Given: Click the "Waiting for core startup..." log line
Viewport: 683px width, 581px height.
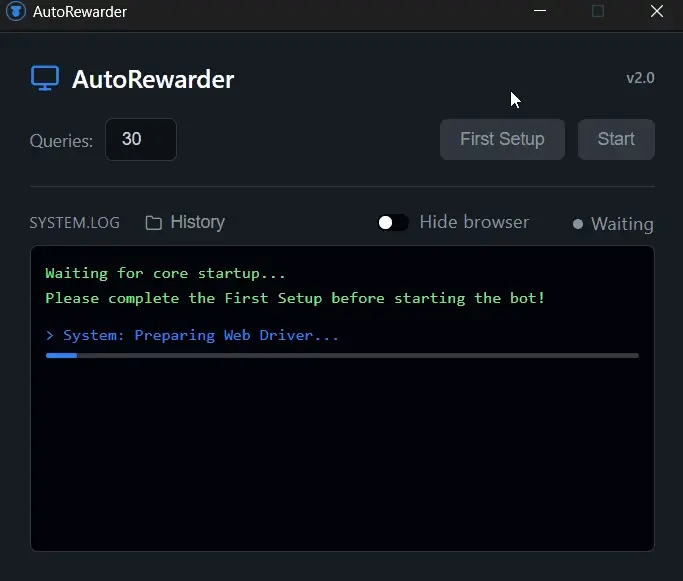Looking at the screenshot, I should click(165, 274).
